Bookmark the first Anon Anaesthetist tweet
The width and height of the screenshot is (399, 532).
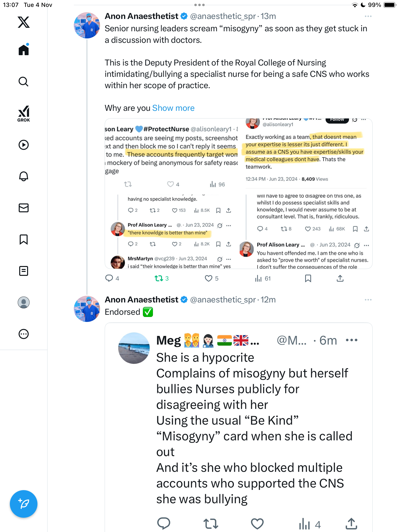click(x=308, y=278)
